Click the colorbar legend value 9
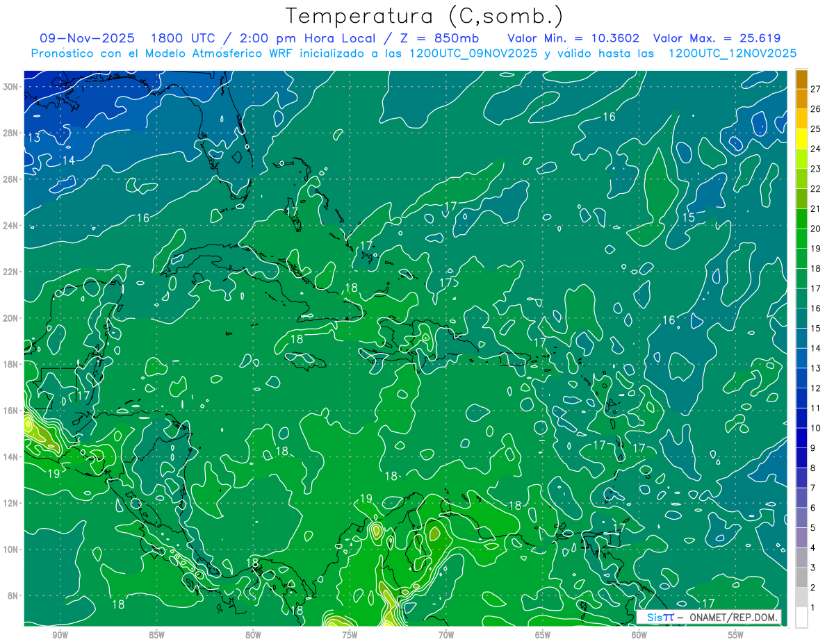834x644 pixels. [812, 448]
